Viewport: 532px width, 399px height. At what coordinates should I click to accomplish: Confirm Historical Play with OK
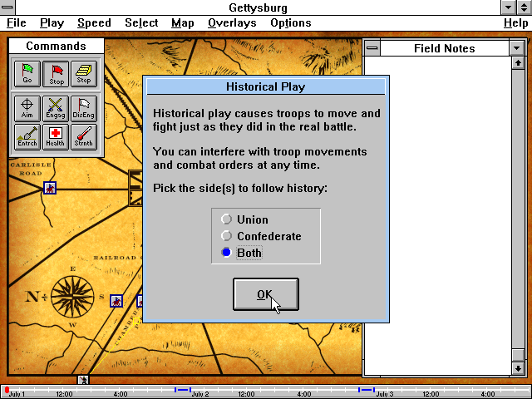(266, 294)
